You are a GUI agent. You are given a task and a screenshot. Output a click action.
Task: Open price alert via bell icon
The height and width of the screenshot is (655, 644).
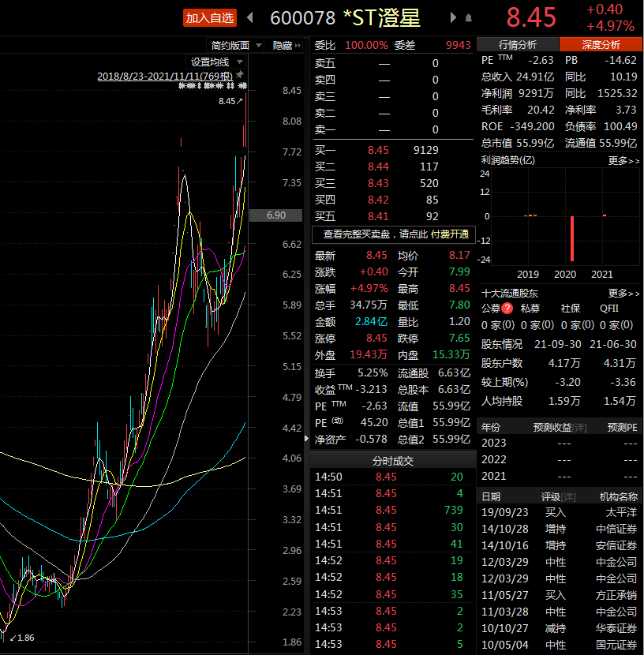[x=469, y=18]
